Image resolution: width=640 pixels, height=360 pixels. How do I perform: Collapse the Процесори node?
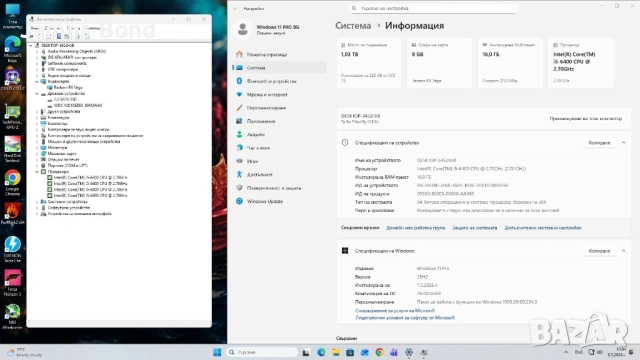37,172
